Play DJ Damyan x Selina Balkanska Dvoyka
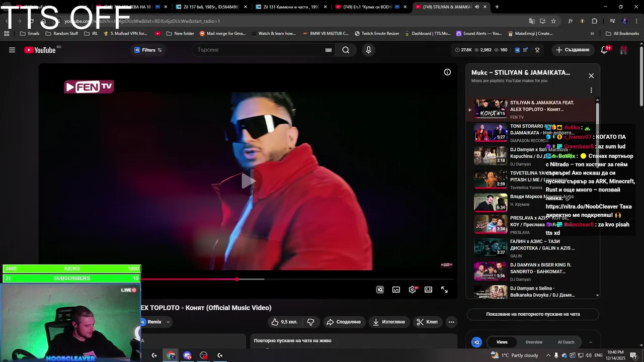 tap(531, 291)
